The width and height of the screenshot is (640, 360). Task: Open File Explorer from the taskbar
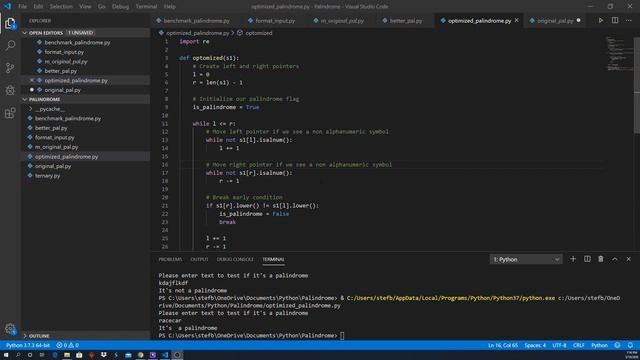click(67, 355)
